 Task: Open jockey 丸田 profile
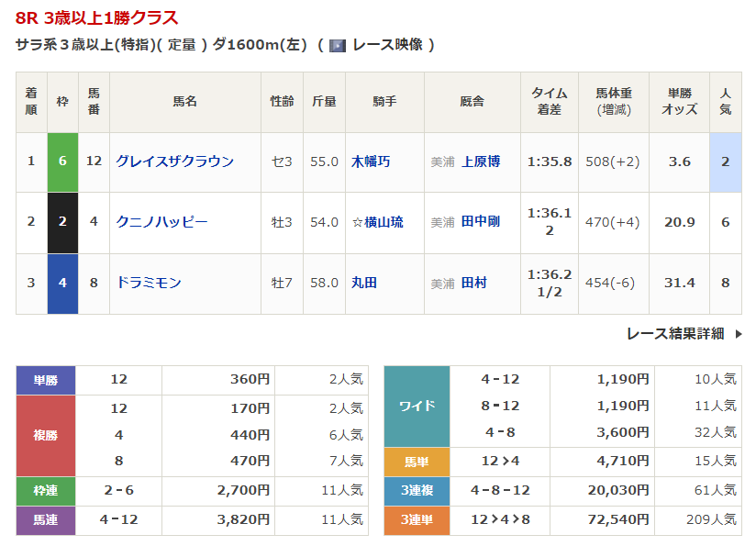coord(364,283)
